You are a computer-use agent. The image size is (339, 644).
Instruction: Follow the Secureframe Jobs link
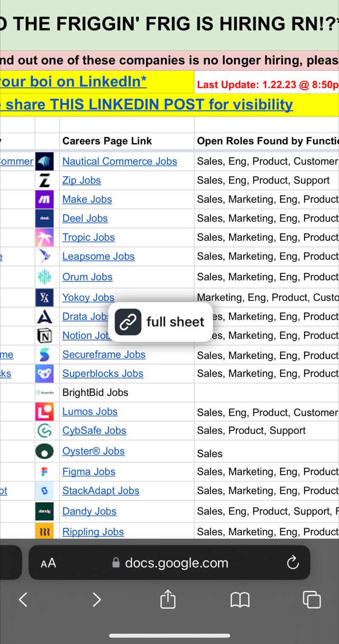tap(104, 354)
